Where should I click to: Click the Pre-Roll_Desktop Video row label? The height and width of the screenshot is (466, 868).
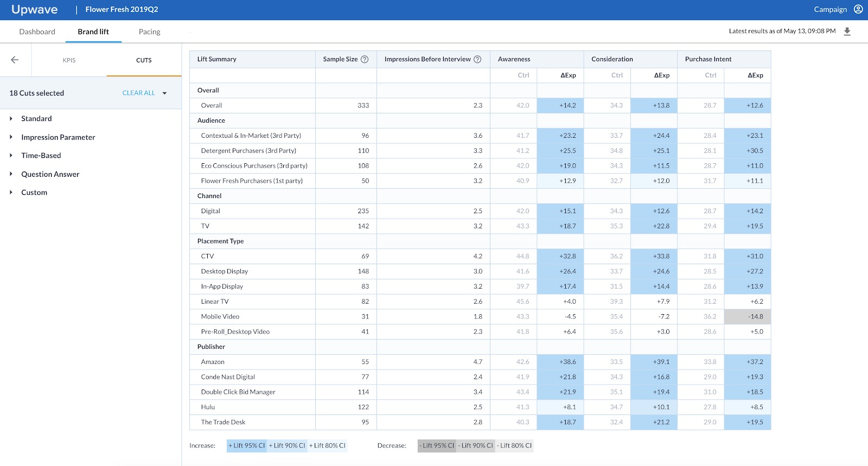[x=235, y=331]
